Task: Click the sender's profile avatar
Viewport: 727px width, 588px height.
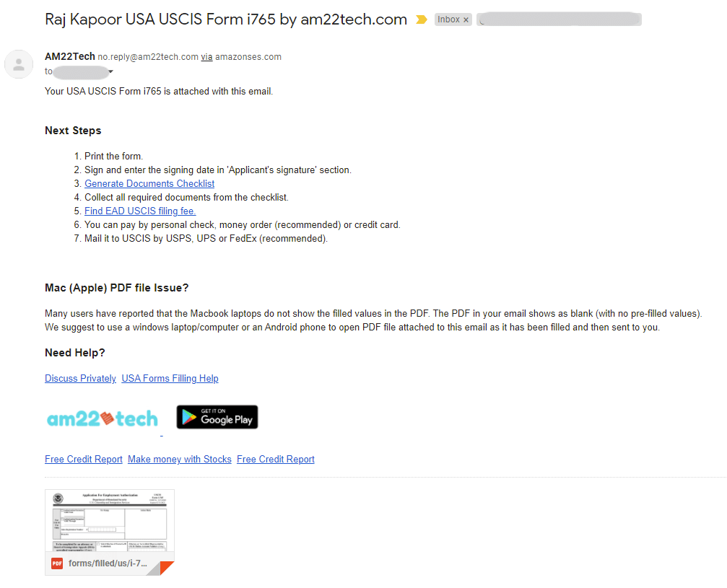Action: click(x=18, y=63)
